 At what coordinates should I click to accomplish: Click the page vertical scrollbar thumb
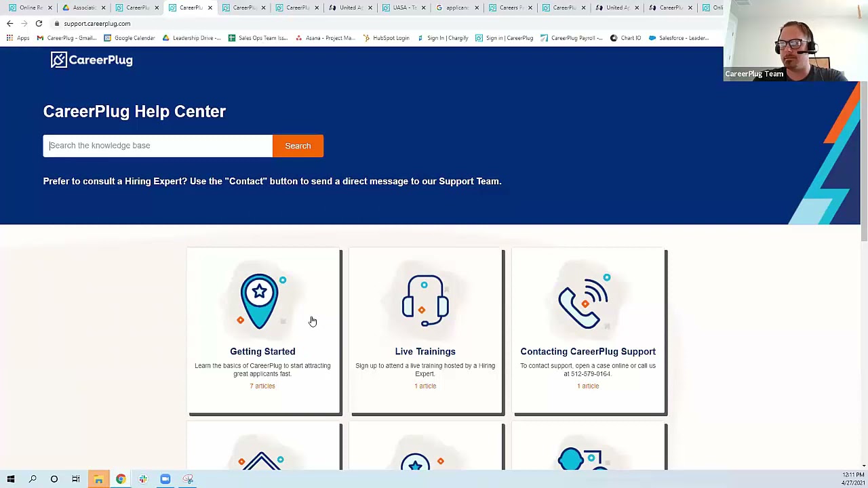point(864,161)
